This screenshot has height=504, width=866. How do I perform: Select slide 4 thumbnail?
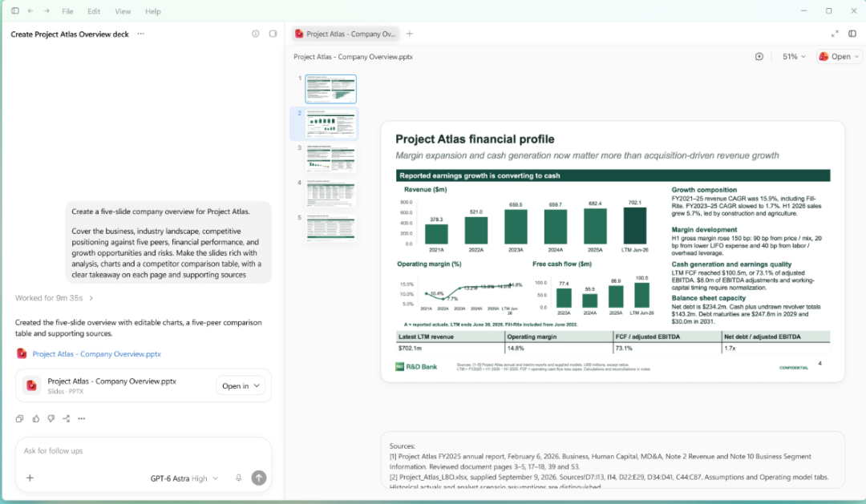tap(331, 194)
